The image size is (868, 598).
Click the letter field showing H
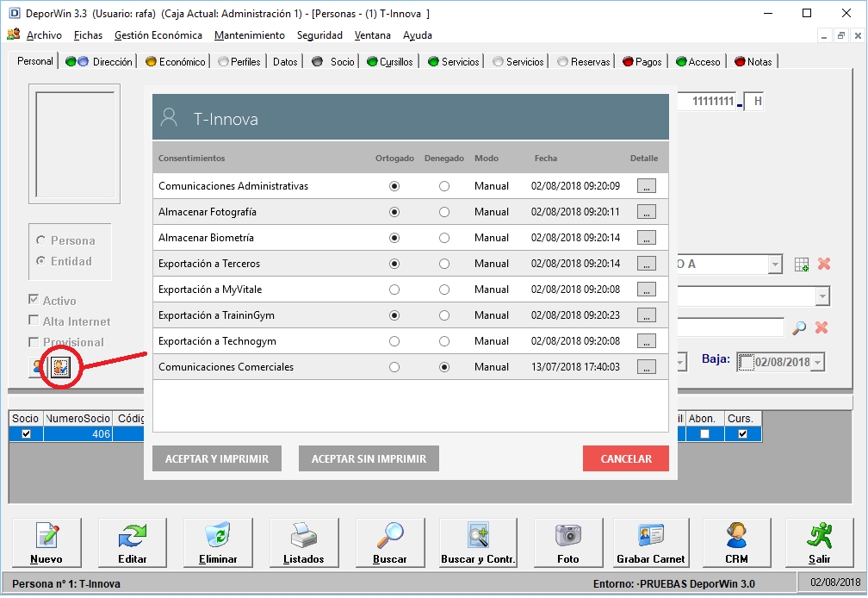pyautogui.click(x=754, y=102)
